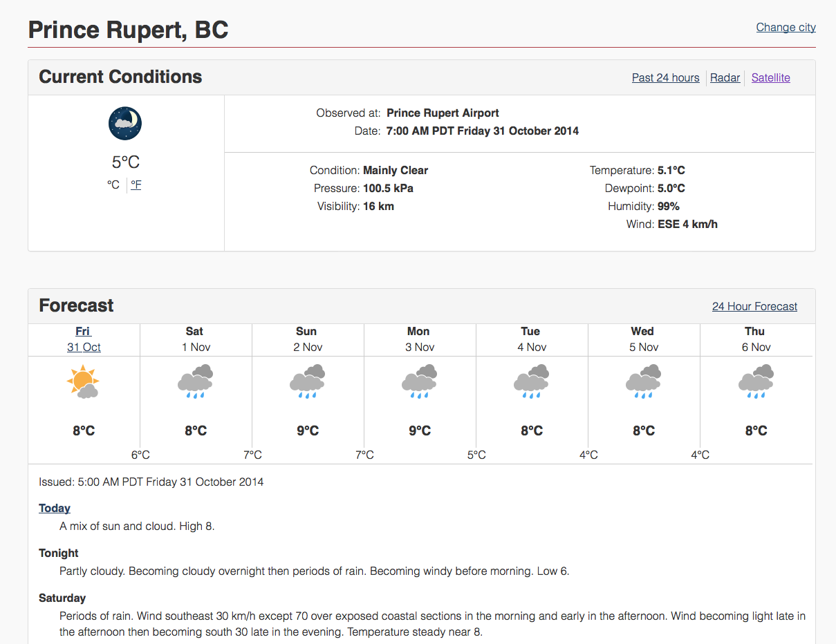Image resolution: width=836 pixels, height=644 pixels.
Task: Click Tuesday's rain cloud forecast icon
Action: 531,381
